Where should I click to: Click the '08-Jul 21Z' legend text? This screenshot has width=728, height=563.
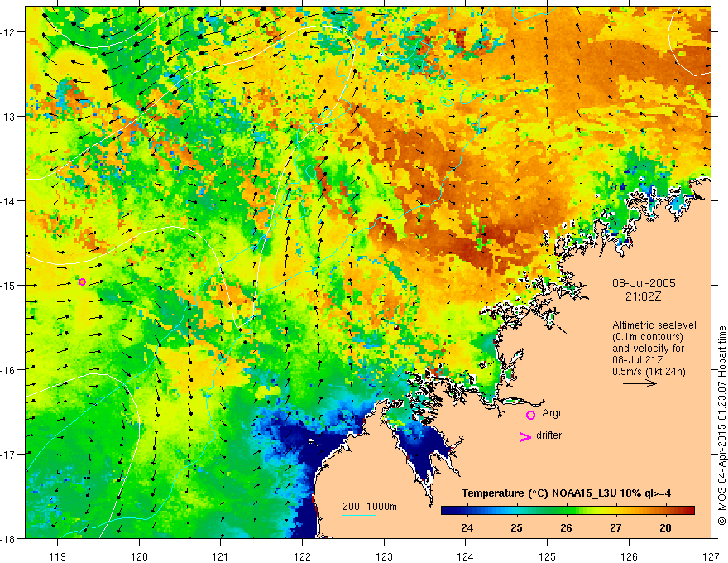pos(638,360)
